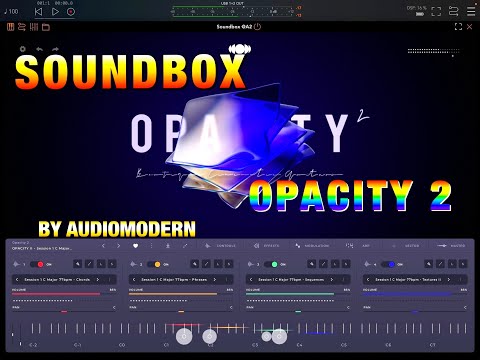Open the preset three-dots options menu
480x360 pixels.
(x=151, y=246)
